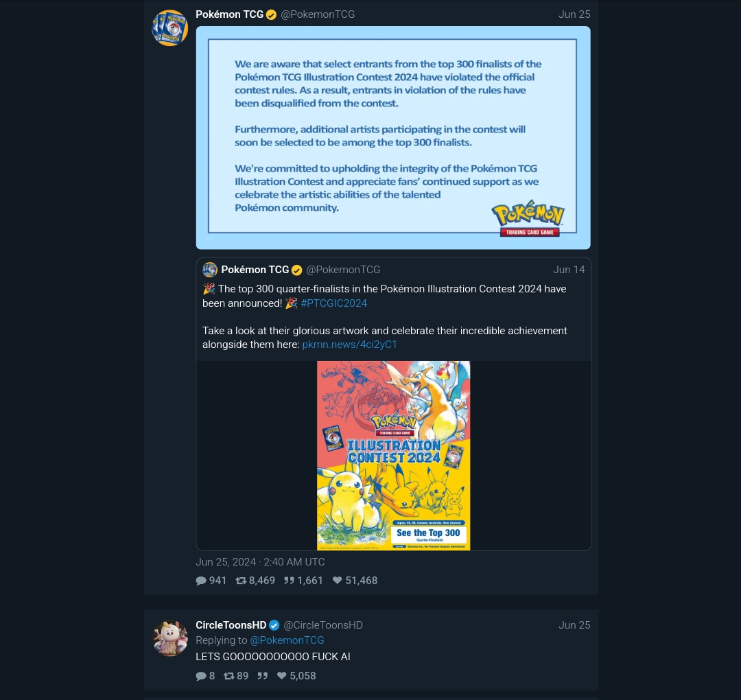
Task: Click the reply count icon showing 941
Action: point(201,581)
